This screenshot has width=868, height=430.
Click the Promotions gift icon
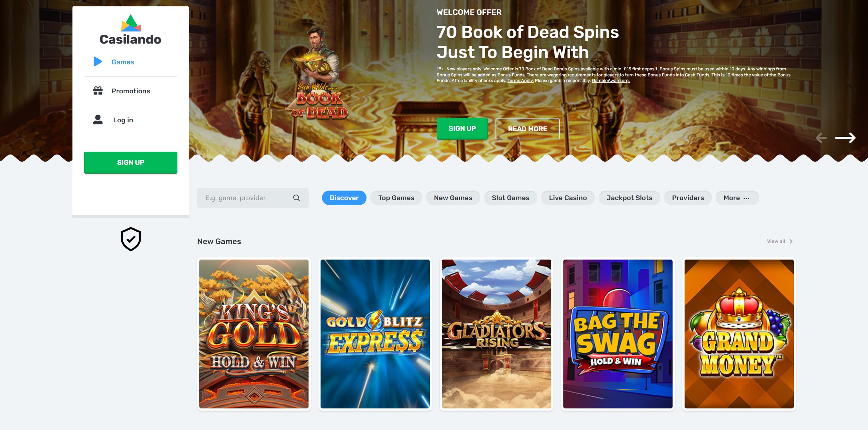point(98,91)
